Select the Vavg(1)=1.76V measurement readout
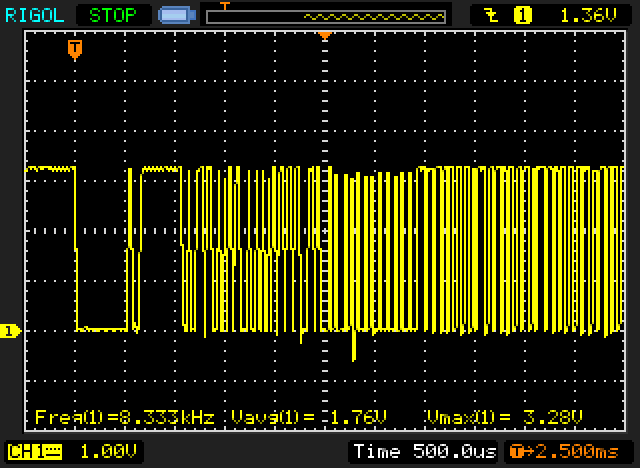This screenshot has height=468, width=640. [308, 416]
